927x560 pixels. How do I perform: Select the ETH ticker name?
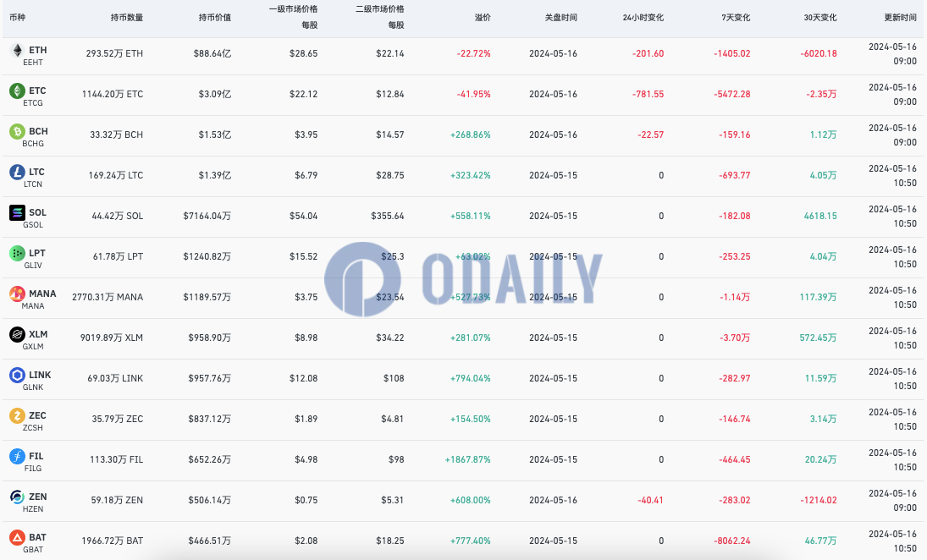pyautogui.click(x=38, y=50)
